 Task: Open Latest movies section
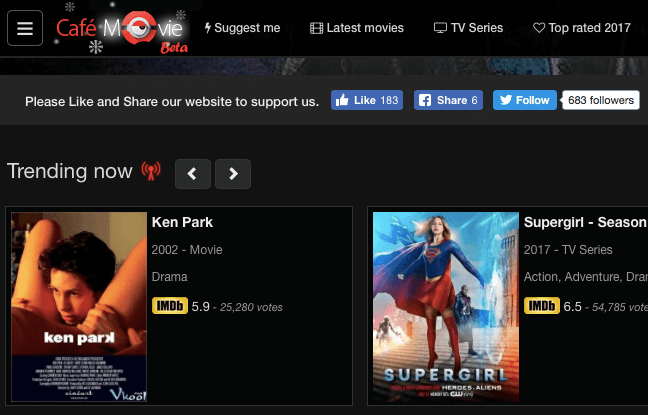(x=357, y=28)
